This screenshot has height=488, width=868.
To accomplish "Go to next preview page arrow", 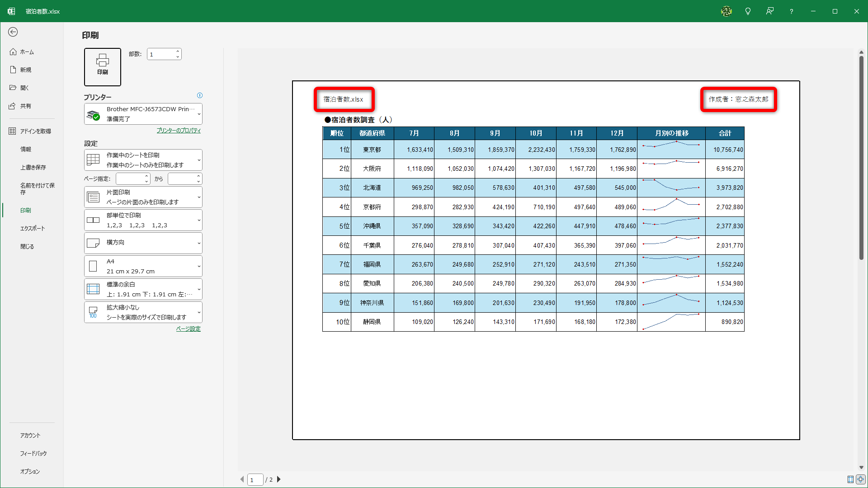I will (x=279, y=479).
